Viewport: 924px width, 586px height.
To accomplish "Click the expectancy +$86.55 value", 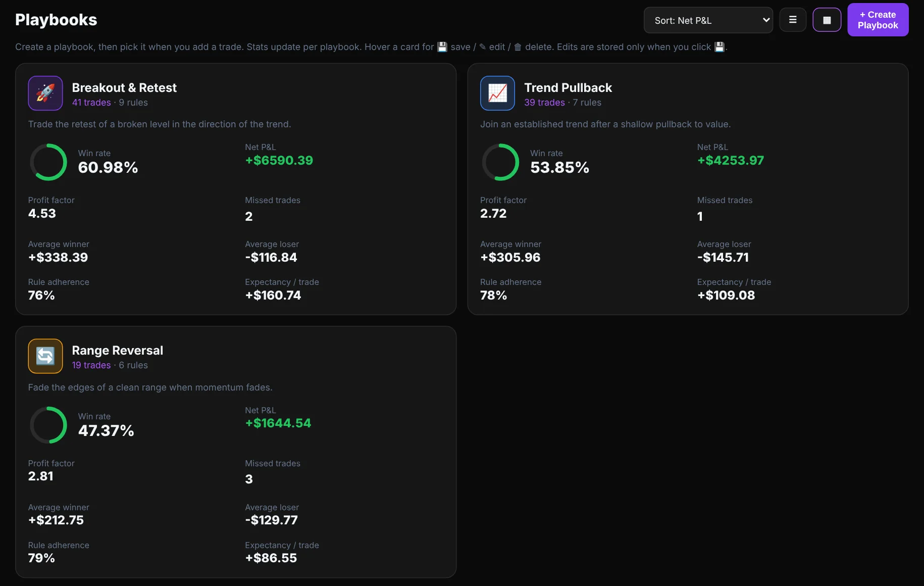I will (x=271, y=558).
